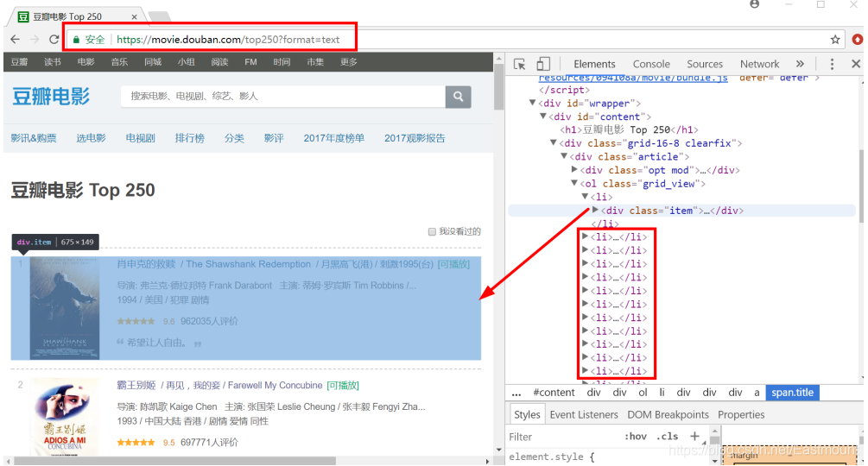
Task: Expand the highlighted div class="item" node
Action: [595, 210]
